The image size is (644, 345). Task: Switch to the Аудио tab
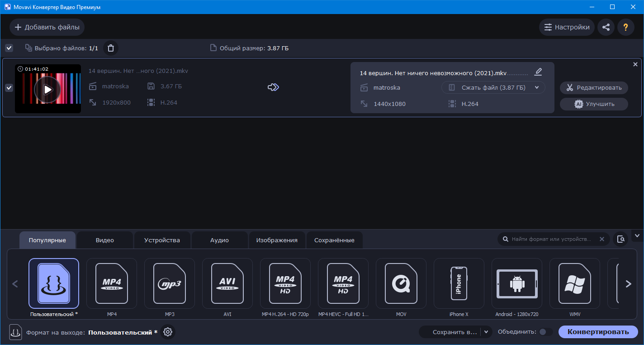click(219, 240)
